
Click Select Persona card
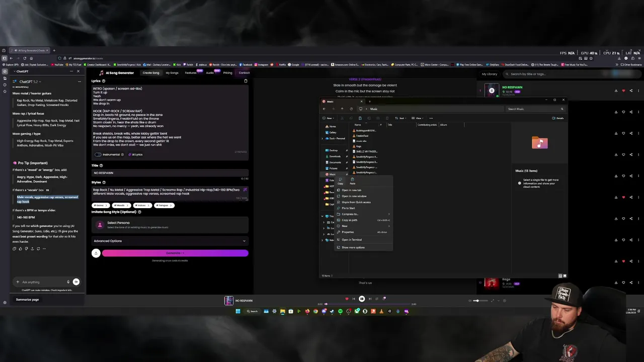click(170, 225)
